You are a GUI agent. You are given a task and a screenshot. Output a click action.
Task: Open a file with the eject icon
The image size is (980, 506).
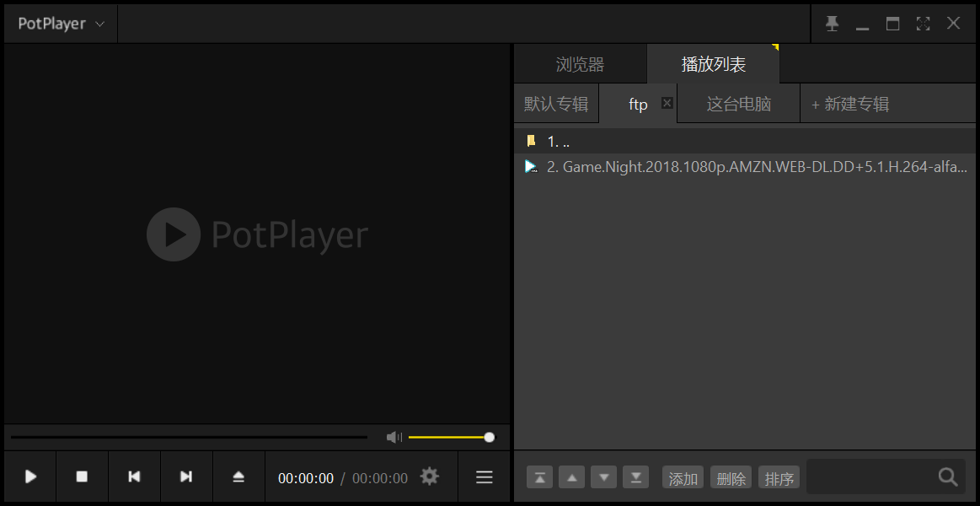click(238, 476)
